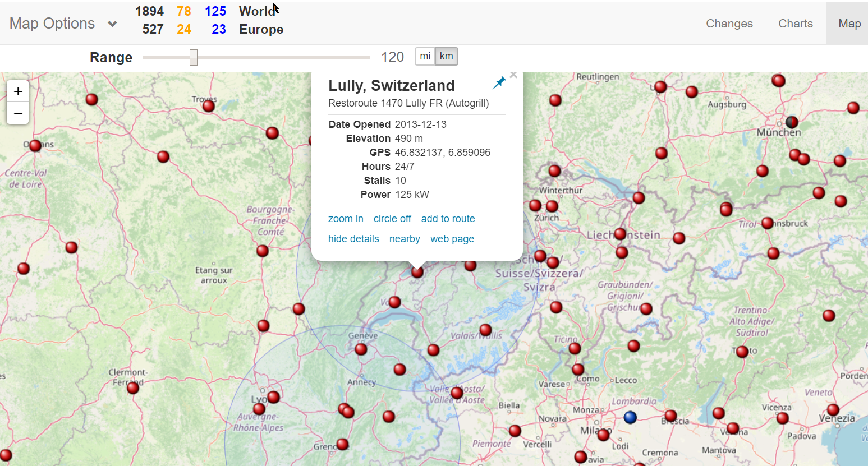Collapse station info with hide details
The image size is (868, 466).
click(353, 239)
